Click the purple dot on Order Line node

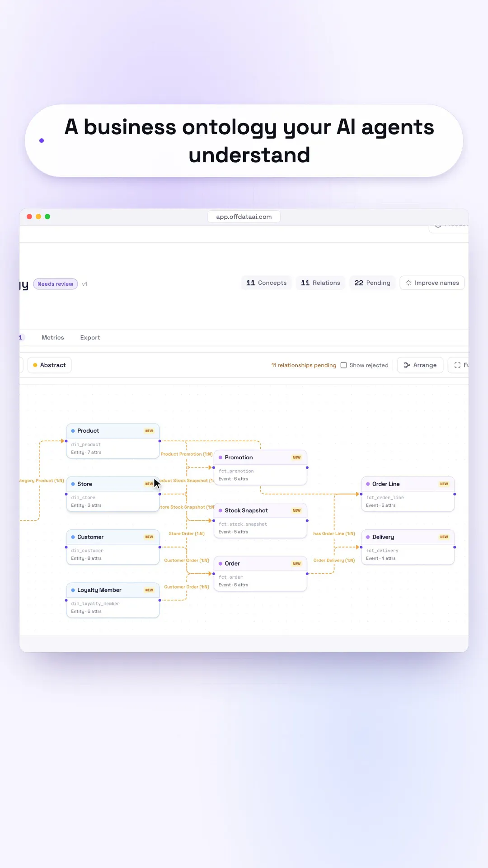click(x=368, y=484)
